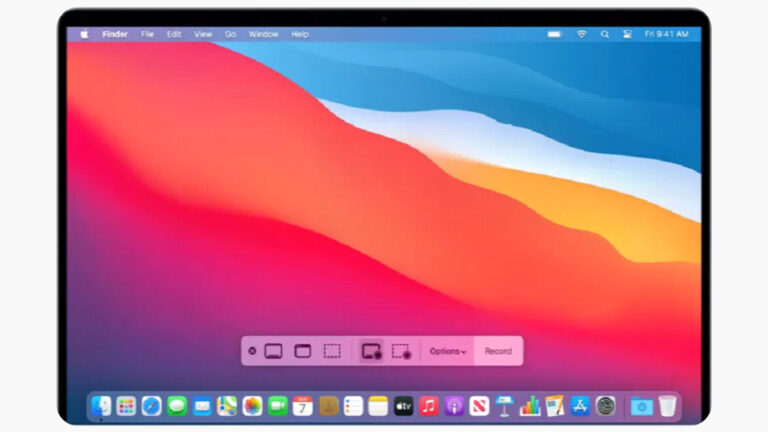768x432 pixels.
Task: Open the Edit menu
Action: [x=174, y=34]
